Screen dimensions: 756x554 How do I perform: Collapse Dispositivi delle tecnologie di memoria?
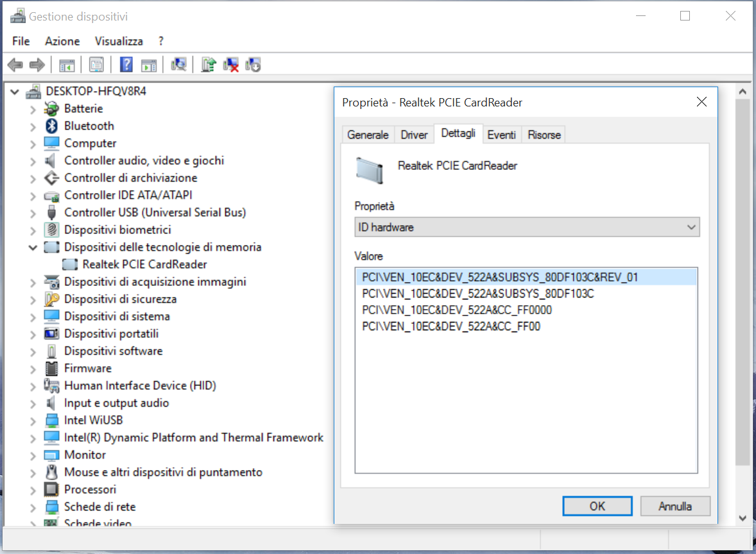tap(32, 248)
